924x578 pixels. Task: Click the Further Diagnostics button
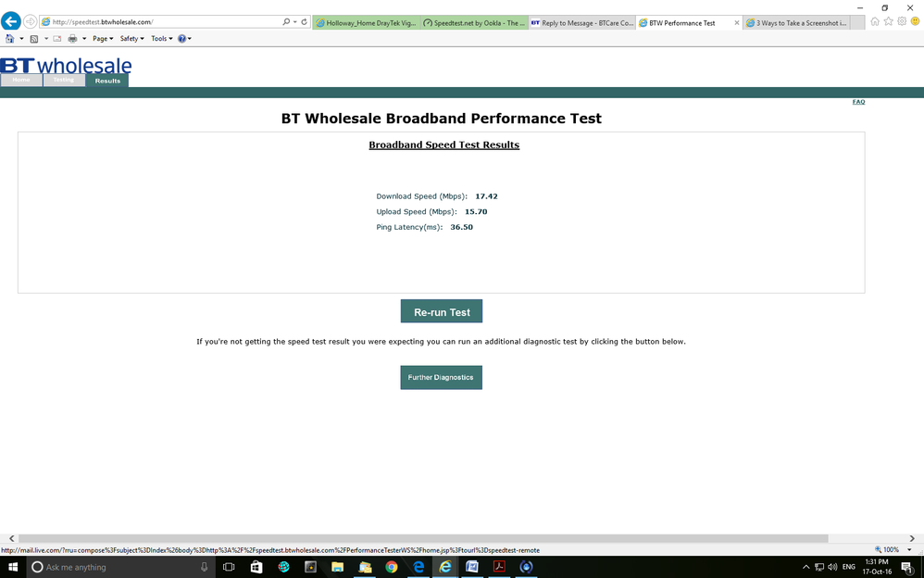coord(442,378)
